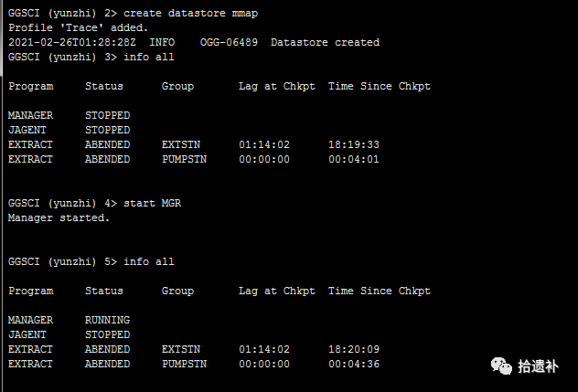Click the 拾遗补 watermark text
The width and height of the screenshot is (578, 392).
[x=538, y=366]
